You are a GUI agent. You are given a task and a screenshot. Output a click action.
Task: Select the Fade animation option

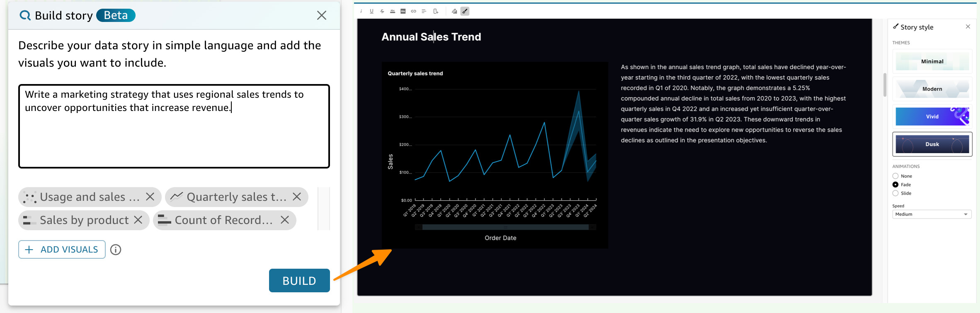(x=895, y=185)
